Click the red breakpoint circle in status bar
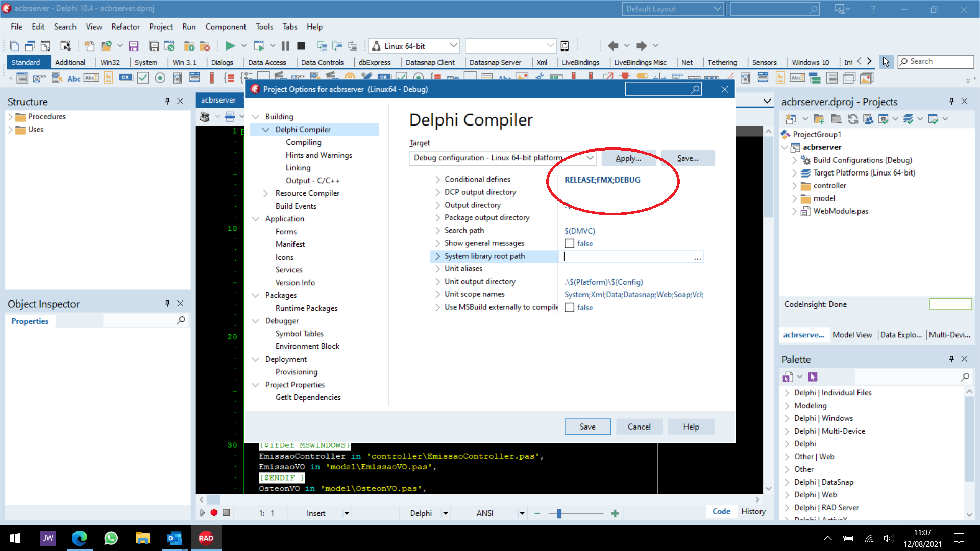Screen dimensions: 980x551 click(214, 513)
